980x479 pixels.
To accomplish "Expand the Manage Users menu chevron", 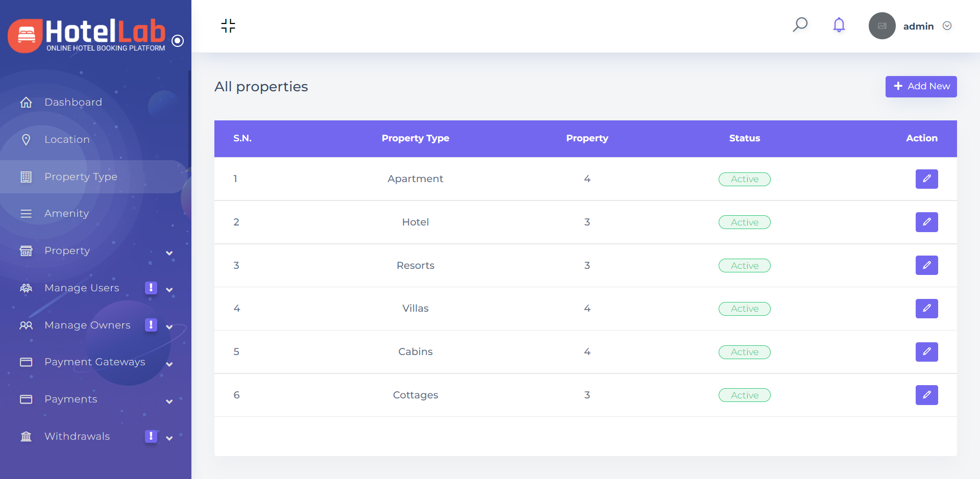I will [169, 290].
